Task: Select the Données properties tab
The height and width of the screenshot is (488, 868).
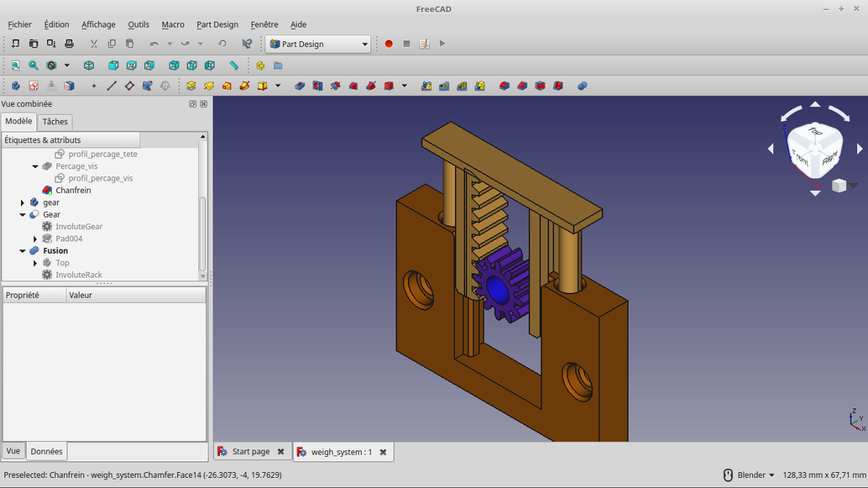Action: tap(47, 451)
